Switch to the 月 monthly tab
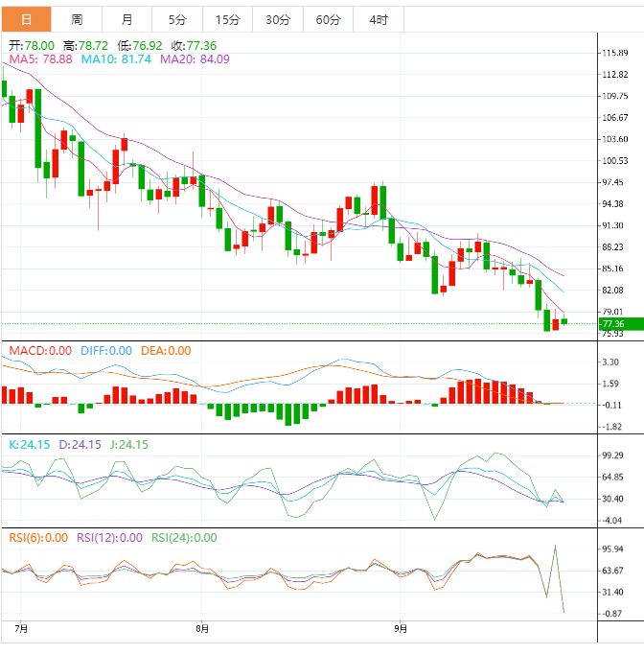Screen dimensions: 644x654 click(126, 19)
